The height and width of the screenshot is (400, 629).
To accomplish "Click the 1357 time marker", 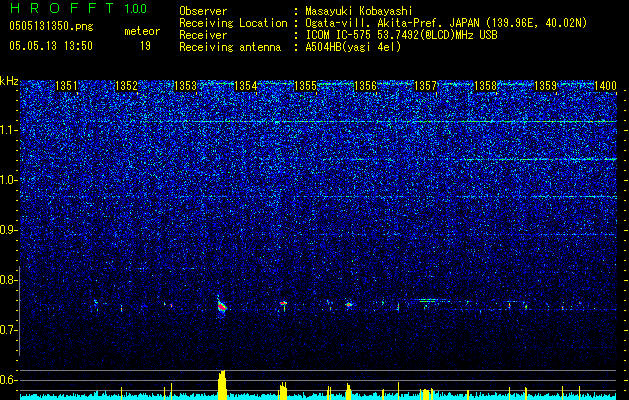I will pos(425,86).
